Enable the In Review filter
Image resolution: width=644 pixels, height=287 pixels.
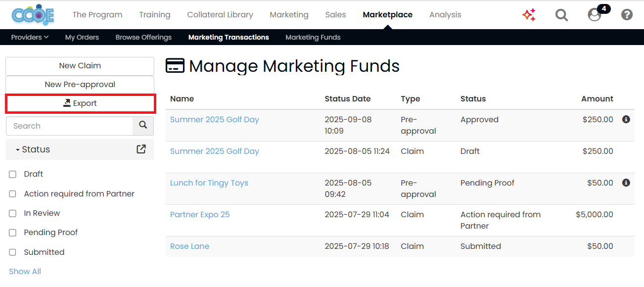(x=13, y=213)
